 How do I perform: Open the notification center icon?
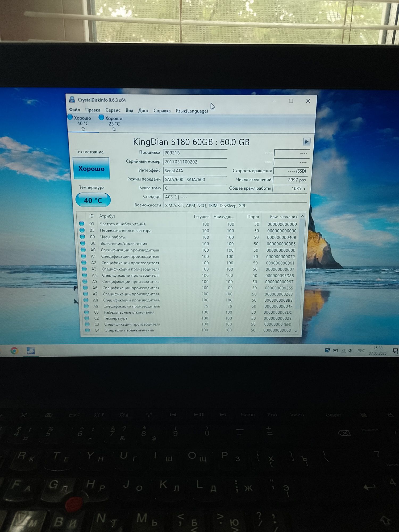395,351
